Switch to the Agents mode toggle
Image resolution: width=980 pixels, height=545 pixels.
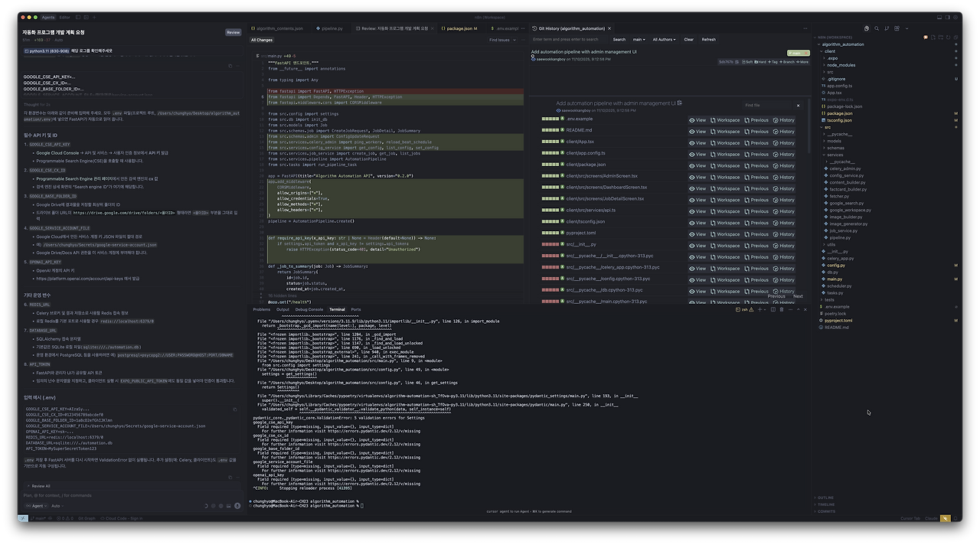tap(48, 17)
